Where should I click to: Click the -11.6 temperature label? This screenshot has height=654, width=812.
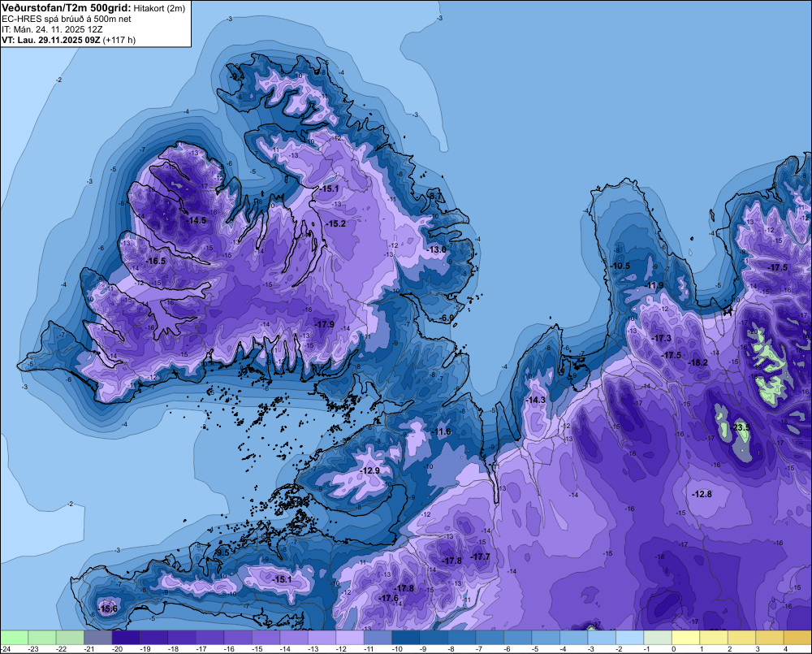[442, 432]
